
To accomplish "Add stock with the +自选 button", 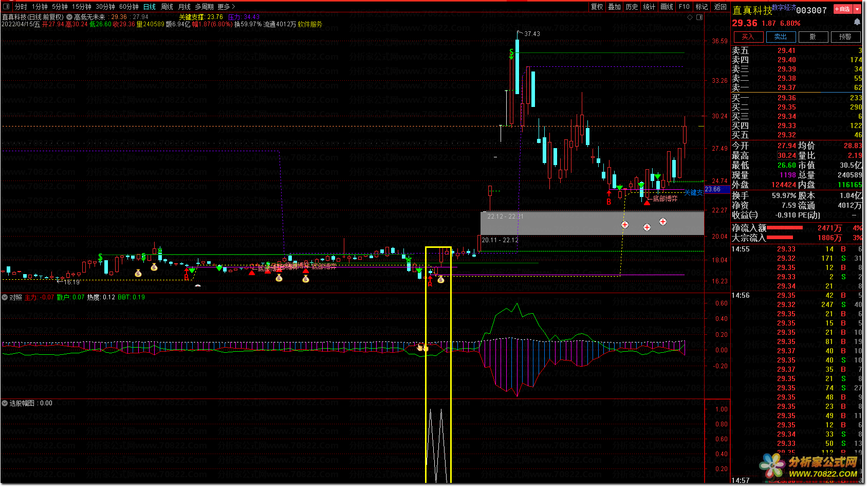I will 843,9.
